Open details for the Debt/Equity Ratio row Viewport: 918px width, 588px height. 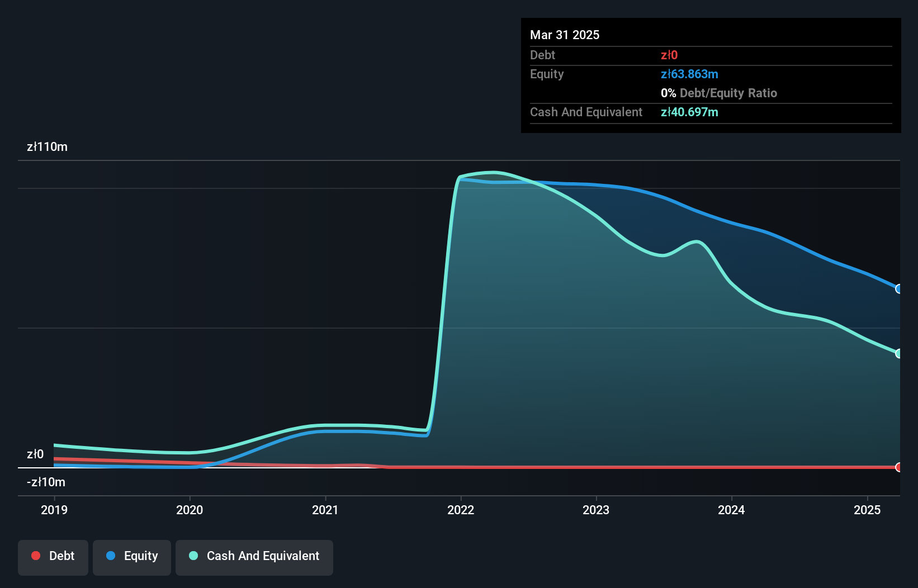click(720, 93)
